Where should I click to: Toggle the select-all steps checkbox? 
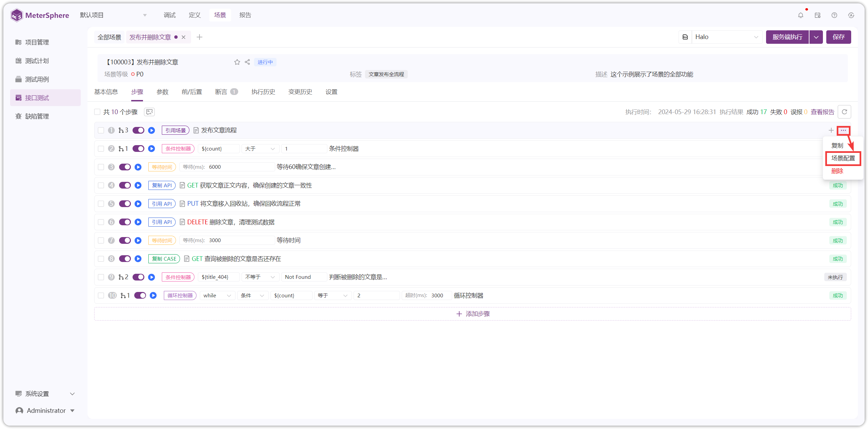click(x=97, y=112)
